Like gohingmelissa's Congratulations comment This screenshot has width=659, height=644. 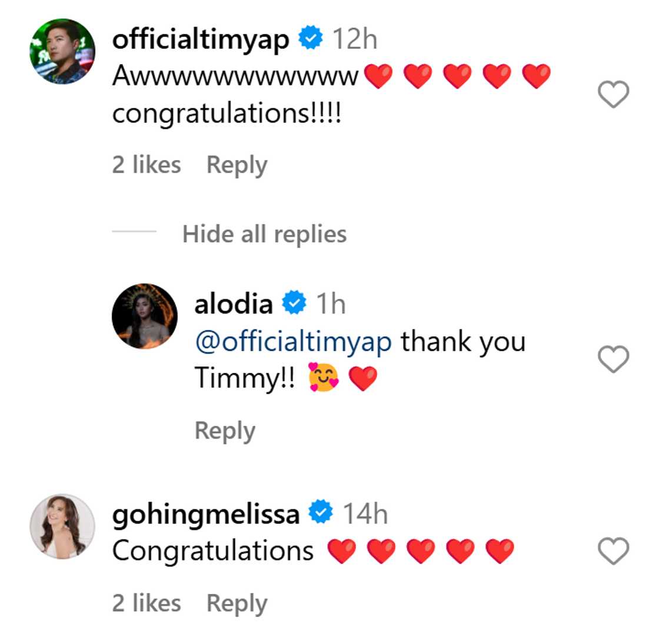(x=613, y=551)
